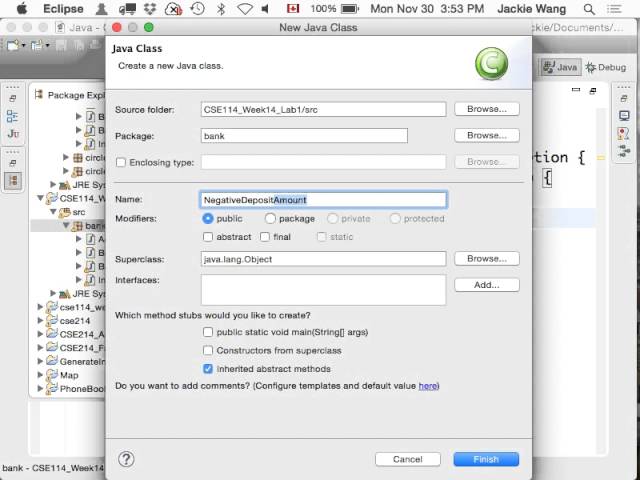640x480 pixels.
Task: Open the New wizard dropdown arrow
Action: pos(24,45)
